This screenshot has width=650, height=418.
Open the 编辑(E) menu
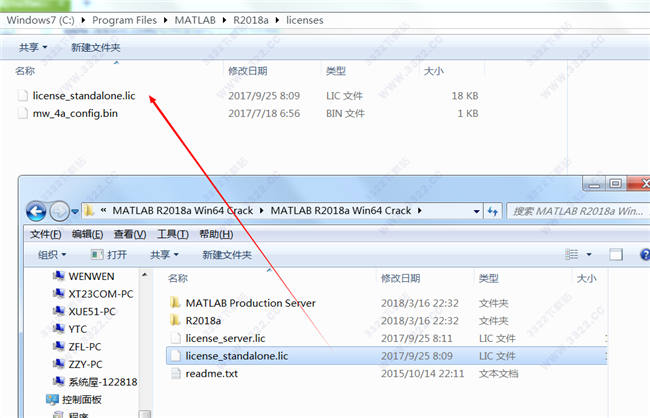click(x=87, y=234)
